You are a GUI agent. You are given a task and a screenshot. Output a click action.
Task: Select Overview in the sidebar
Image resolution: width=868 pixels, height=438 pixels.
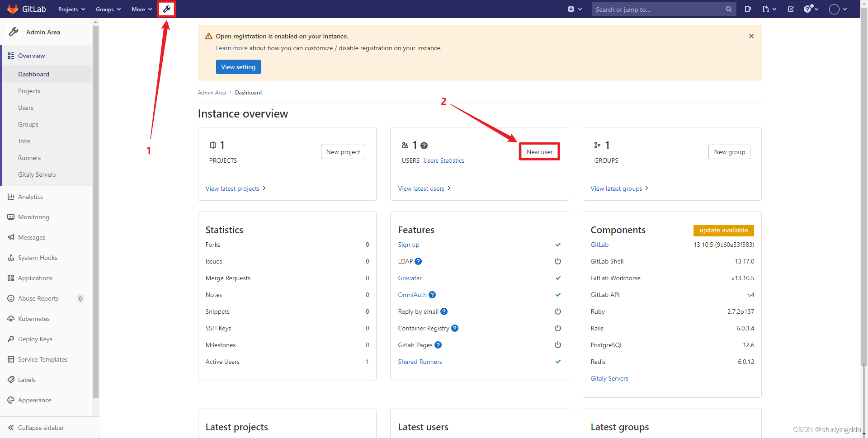click(x=47, y=56)
